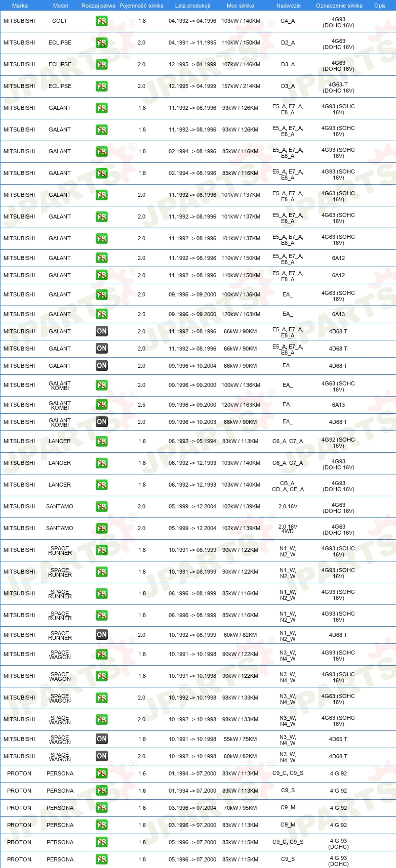Click the Moc silnika column header
The height and width of the screenshot is (868, 396).
pyautogui.click(x=241, y=6)
